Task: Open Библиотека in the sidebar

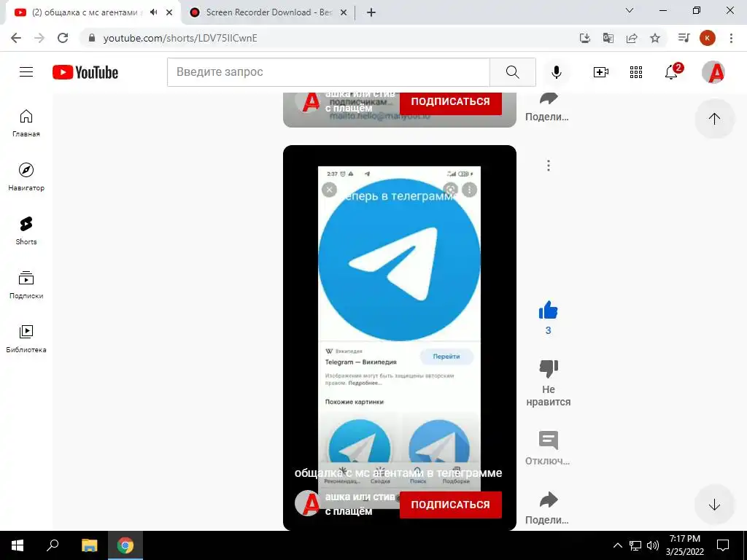Action: (x=26, y=339)
